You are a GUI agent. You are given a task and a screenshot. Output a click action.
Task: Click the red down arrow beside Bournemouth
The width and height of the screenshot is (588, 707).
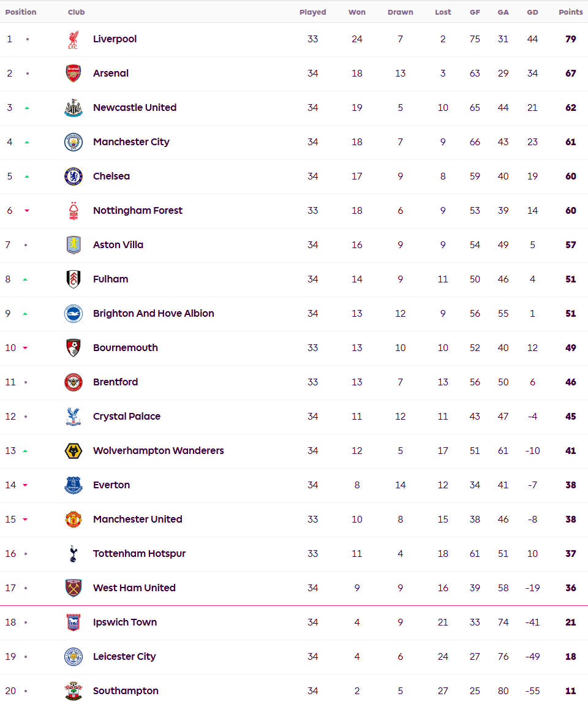click(25, 347)
